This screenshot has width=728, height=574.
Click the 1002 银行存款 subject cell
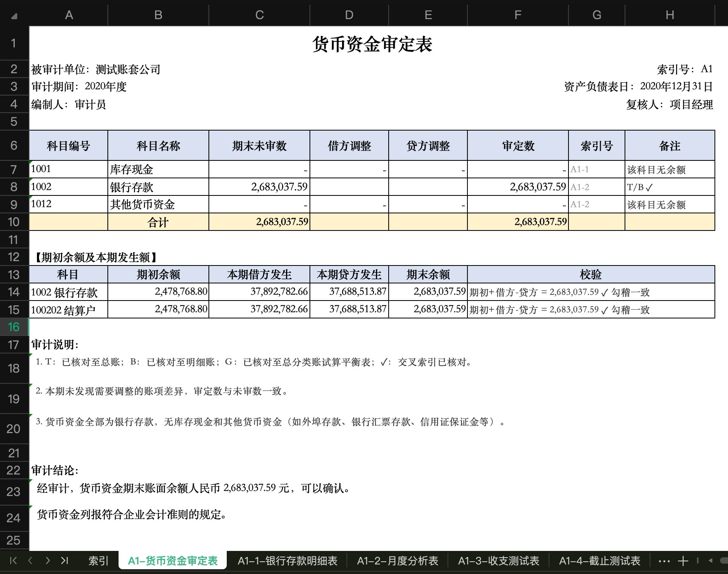pos(69,292)
